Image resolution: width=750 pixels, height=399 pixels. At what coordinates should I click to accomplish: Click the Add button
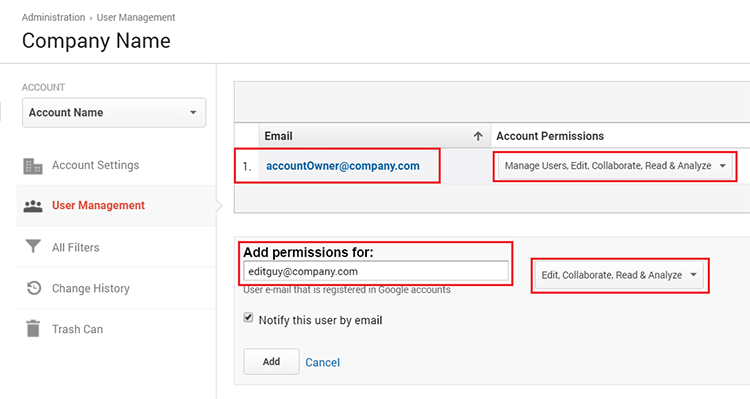pos(271,362)
